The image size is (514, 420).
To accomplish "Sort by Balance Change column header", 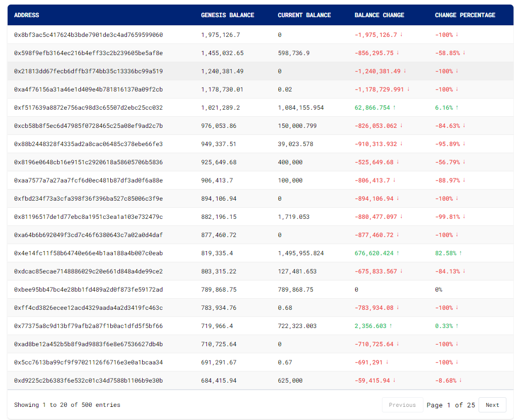I will pos(379,15).
